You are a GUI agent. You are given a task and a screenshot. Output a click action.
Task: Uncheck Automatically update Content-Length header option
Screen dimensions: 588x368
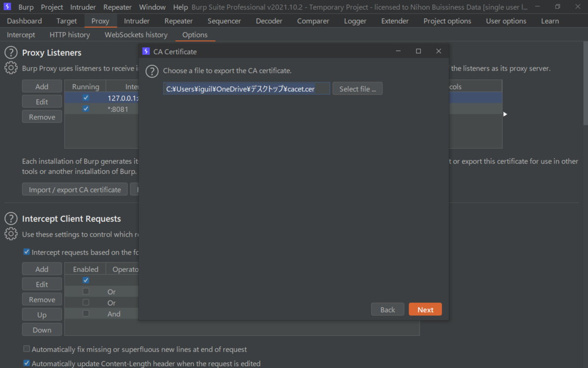[x=26, y=364]
